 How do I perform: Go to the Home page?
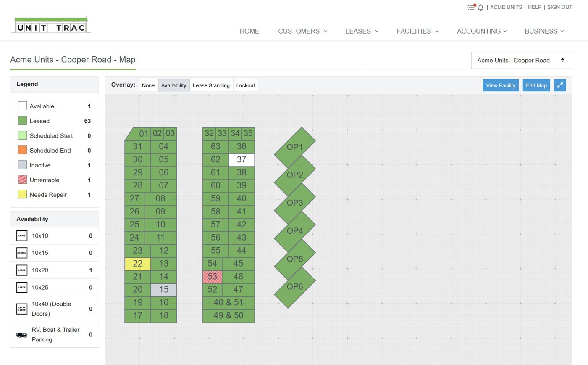pyautogui.click(x=249, y=31)
